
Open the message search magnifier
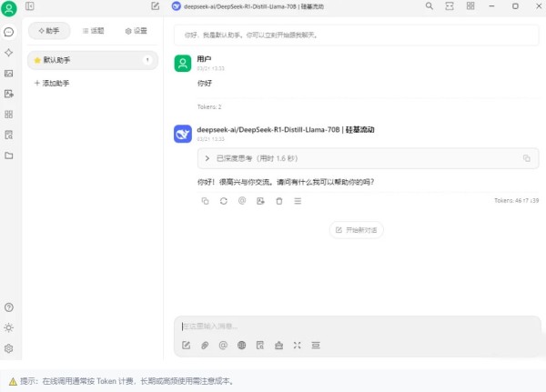point(430,6)
